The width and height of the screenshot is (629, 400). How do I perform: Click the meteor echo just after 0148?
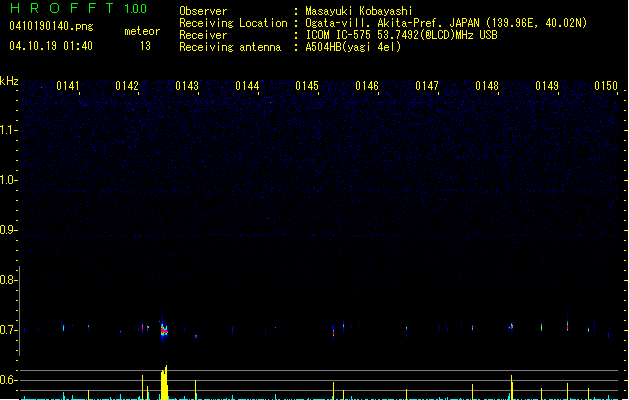tap(511, 326)
